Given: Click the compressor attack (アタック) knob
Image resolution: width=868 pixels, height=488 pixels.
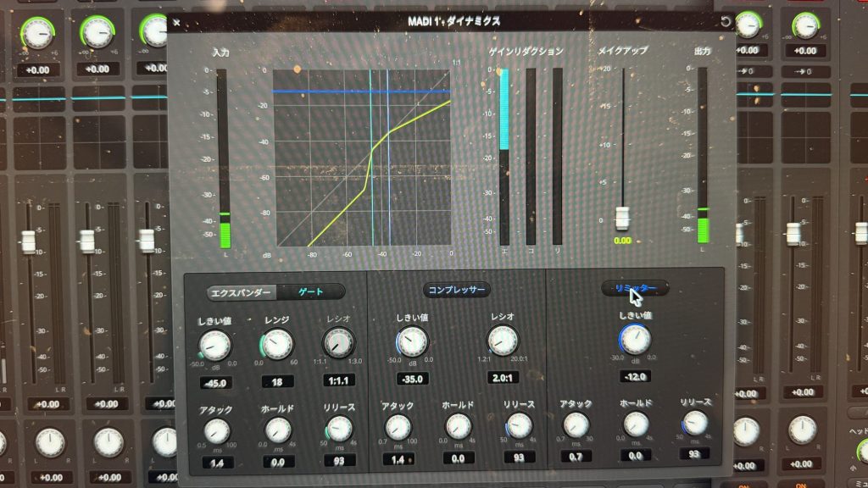Looking at the screenshot, I should pos(397,426).
